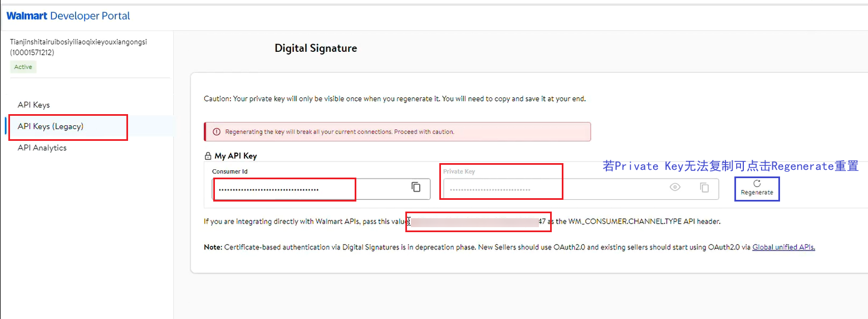
Task: Regenerate the private key
Action: (757, 188)
